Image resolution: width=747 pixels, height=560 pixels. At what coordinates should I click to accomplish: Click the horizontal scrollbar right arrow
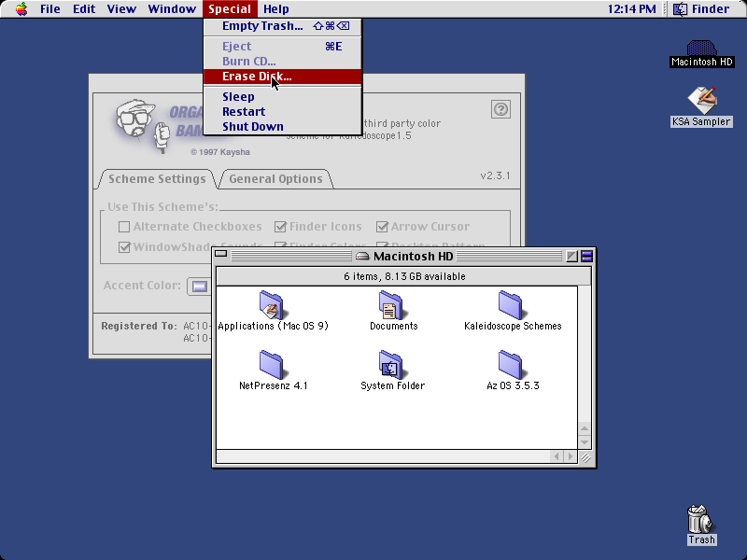(x=570, y=456)
